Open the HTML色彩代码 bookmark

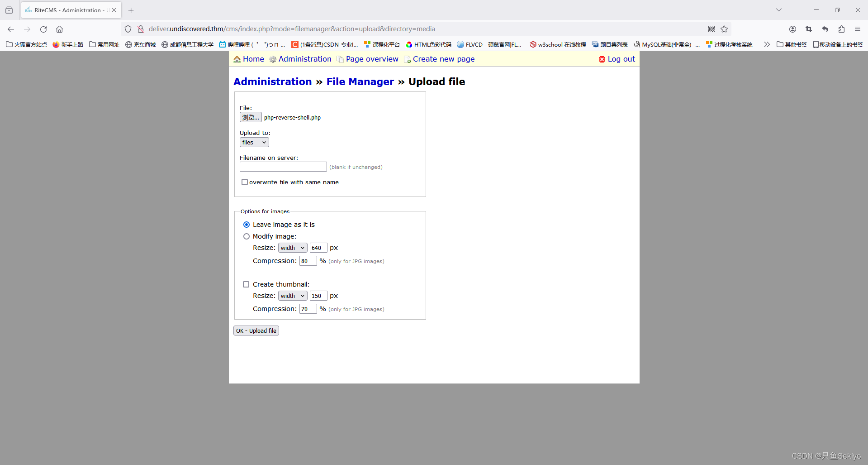(x=429, y=44)
